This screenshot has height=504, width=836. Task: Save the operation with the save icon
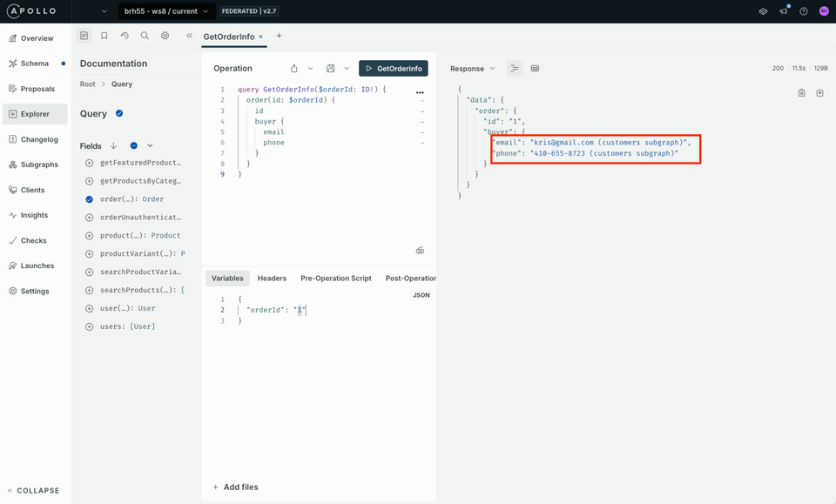330,68
